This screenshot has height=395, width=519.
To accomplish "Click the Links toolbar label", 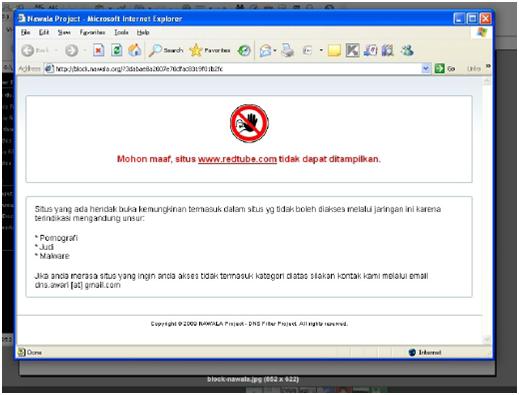I will click(x=473, y=69).
